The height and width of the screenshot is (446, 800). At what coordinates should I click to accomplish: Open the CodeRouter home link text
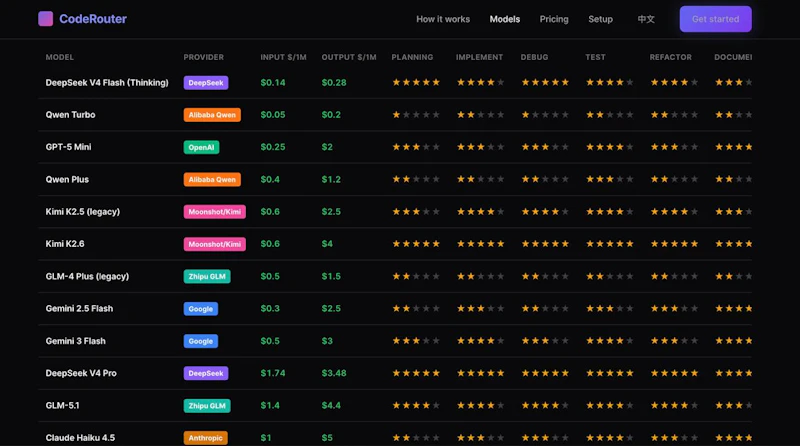[93, 19]
